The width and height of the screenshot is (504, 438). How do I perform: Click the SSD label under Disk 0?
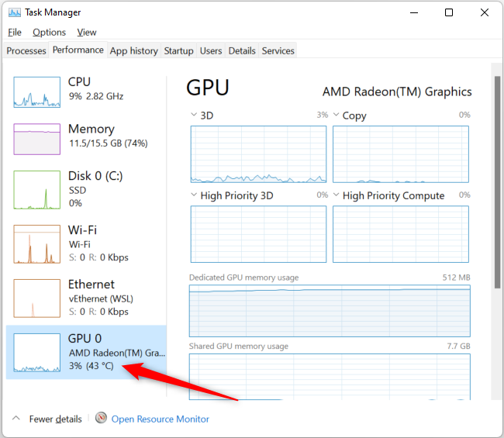tap(78, 190)
